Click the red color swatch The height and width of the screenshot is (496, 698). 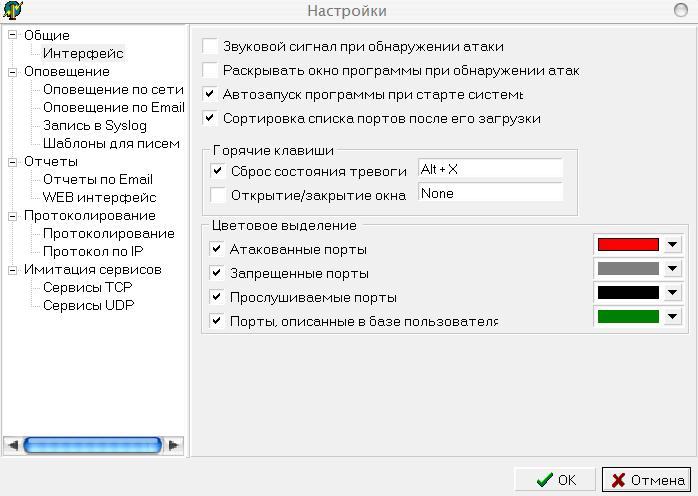[x=628, y=244]
